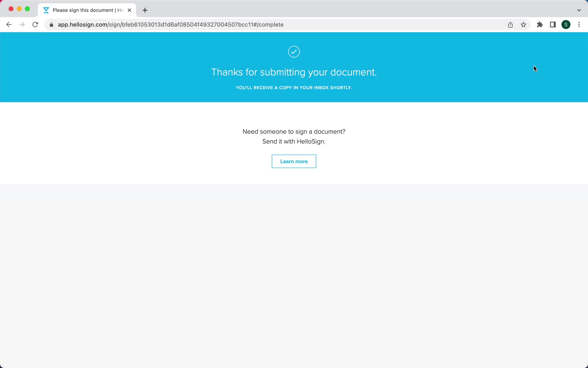Viewport: 588px width, 368px height.
Task: Click the browser forward navigation arrow
Action: [22, 25]
